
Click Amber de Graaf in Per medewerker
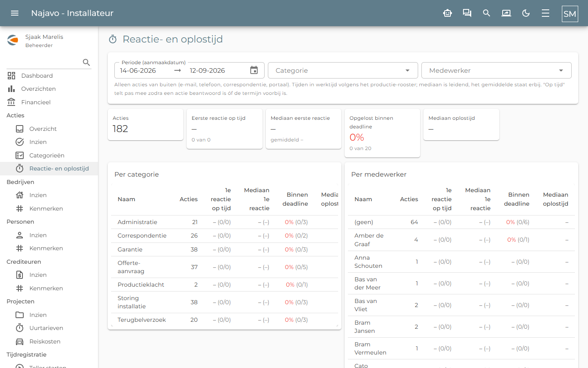click(x=369, y=240)
